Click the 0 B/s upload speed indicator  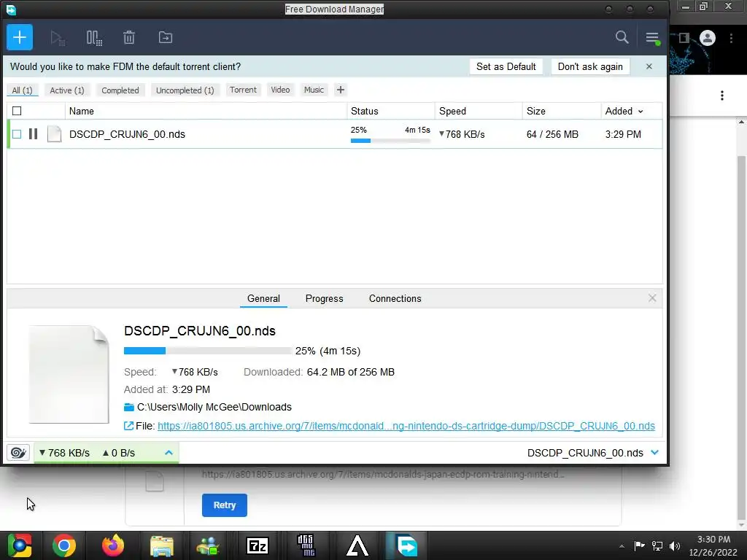click(x=119, y=453)
